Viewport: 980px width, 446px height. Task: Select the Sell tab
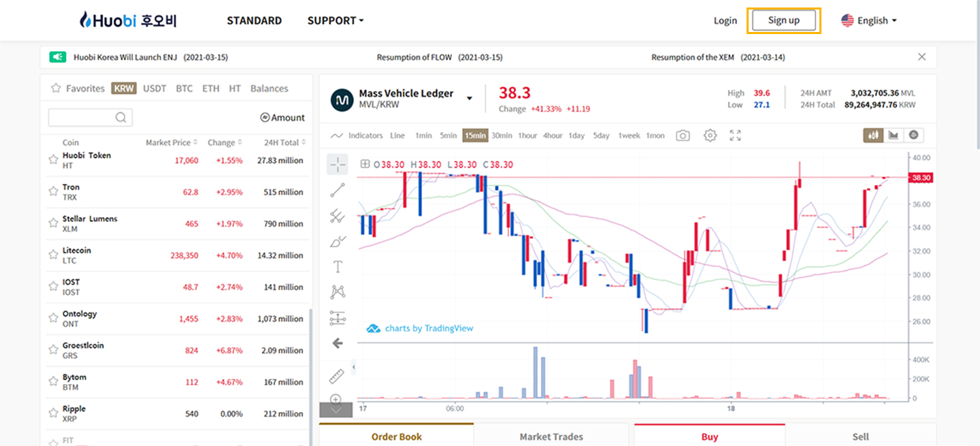point(861,436)
